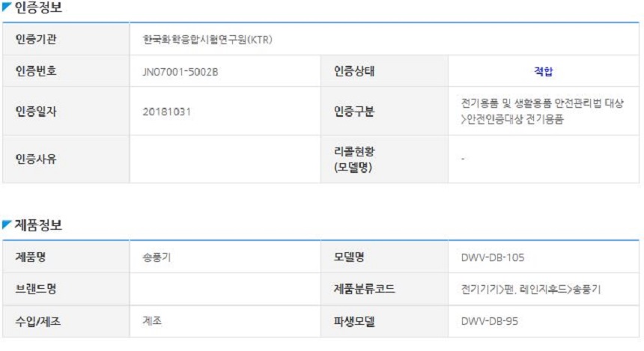
Task: Click the 인증정보 section heading
Action: tap(38, 7)
